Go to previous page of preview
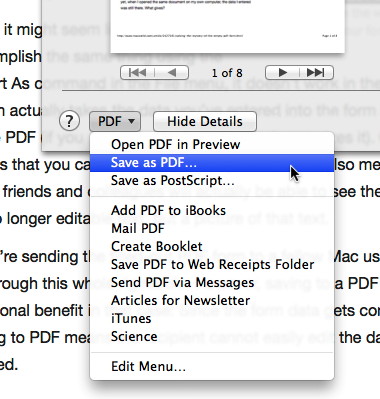The width and height of the screenshot is (380, 399). 172,72
